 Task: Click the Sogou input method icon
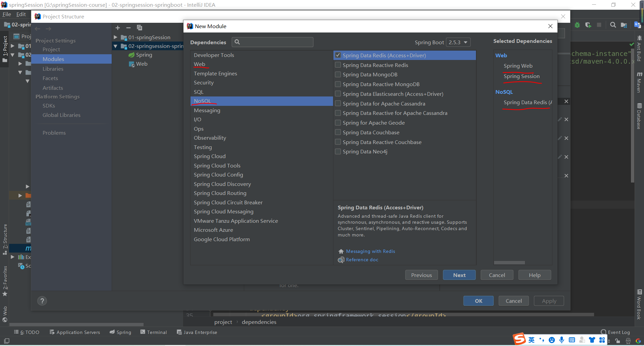(519, 339)
